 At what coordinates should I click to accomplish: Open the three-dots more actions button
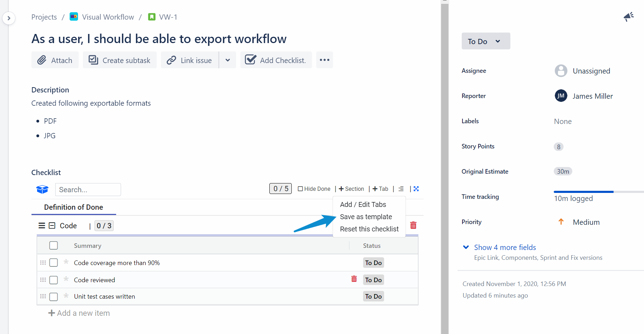[324, 60]
